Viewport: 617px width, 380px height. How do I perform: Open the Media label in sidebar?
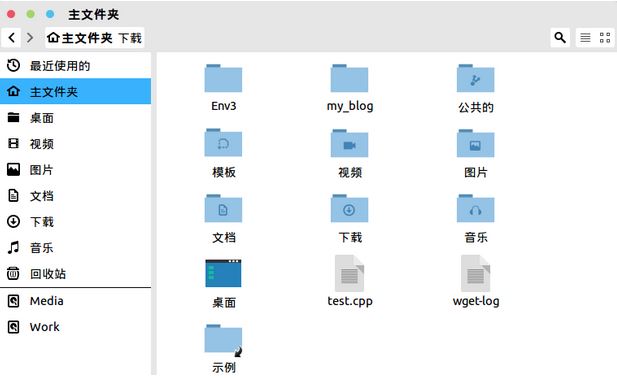[x=46, y=301]
